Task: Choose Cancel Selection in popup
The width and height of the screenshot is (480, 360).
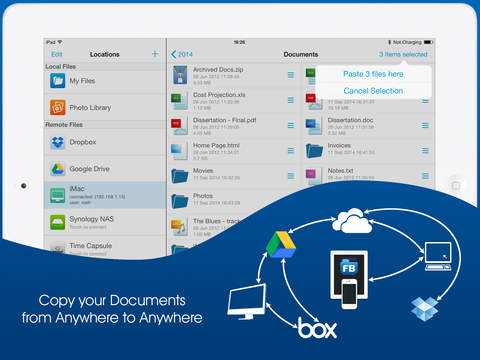Action: (373, 91)
